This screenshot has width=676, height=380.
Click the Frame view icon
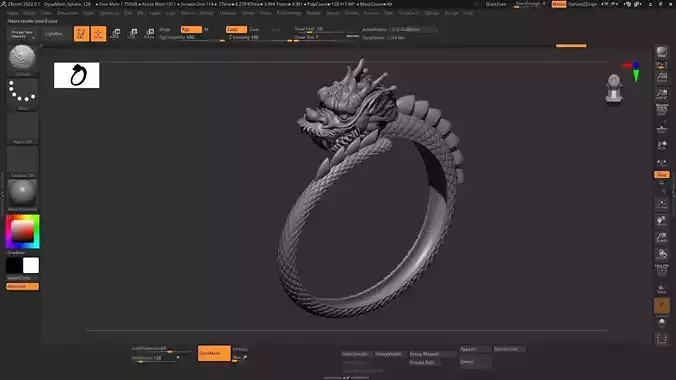click(661, 204)
